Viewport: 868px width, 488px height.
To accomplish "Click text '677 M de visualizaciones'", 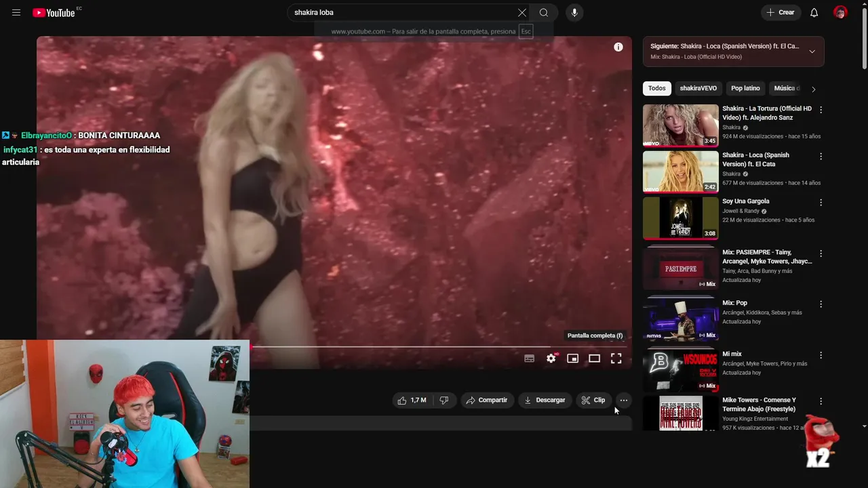I will pyautogui.click(x=753, y=183).
